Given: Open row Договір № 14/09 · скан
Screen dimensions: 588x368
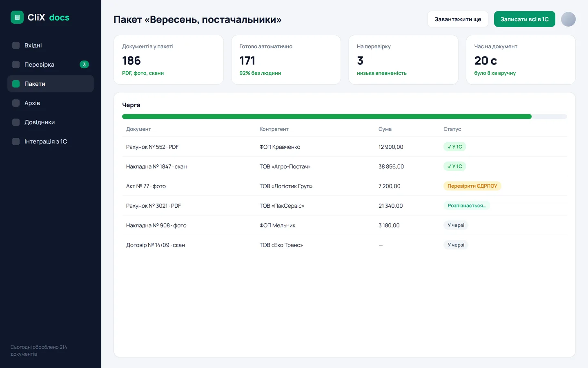Looking at the screenshot, I should (344, 245).
